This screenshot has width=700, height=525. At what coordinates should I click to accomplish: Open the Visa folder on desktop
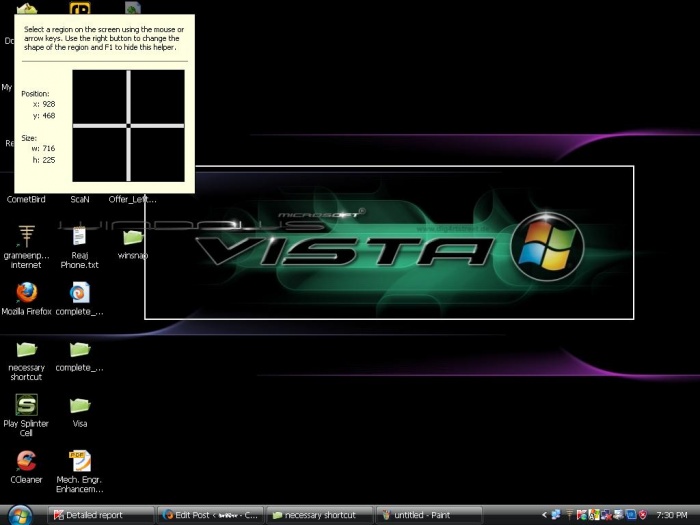(x=80, y=405)
